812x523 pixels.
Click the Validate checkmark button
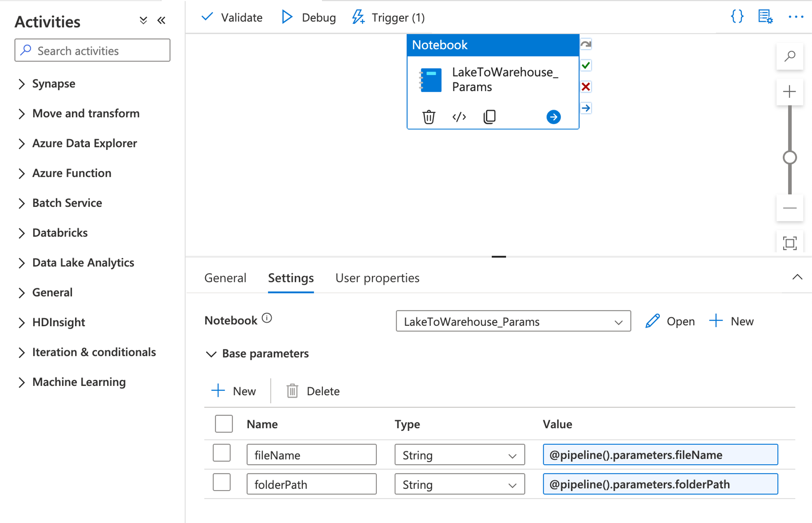pos(232,17)
